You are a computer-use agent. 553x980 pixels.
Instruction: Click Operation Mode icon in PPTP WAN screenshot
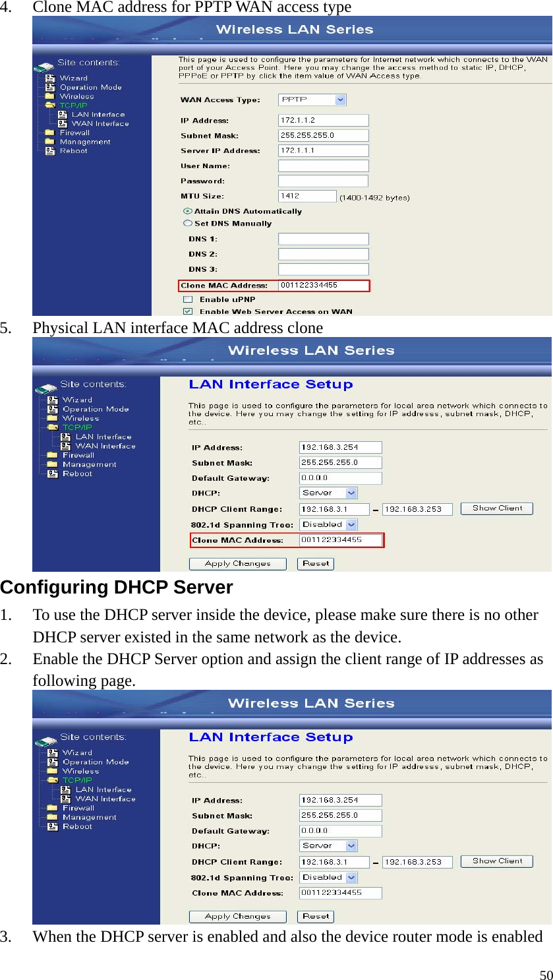click(x=50, y=87)
